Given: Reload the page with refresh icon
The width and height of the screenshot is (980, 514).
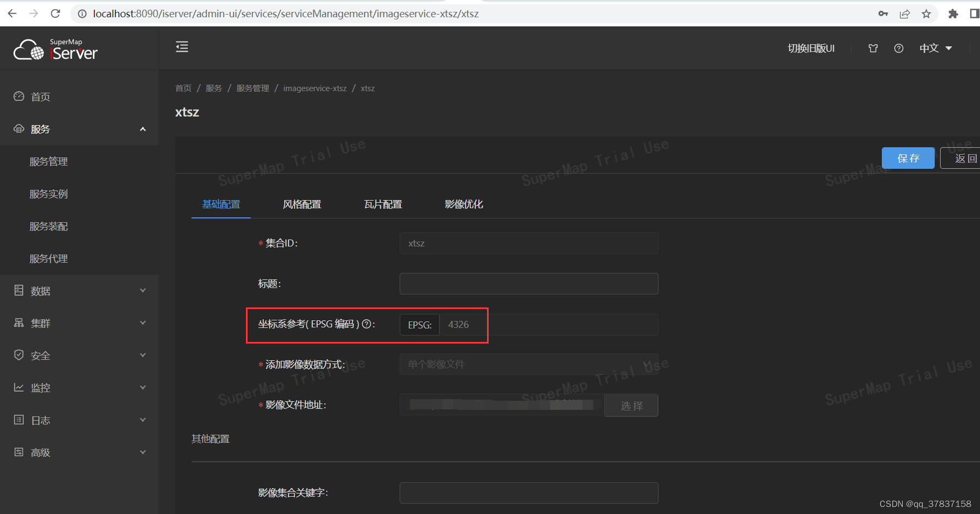Looking at the screenshot, I should click(55, 13).
